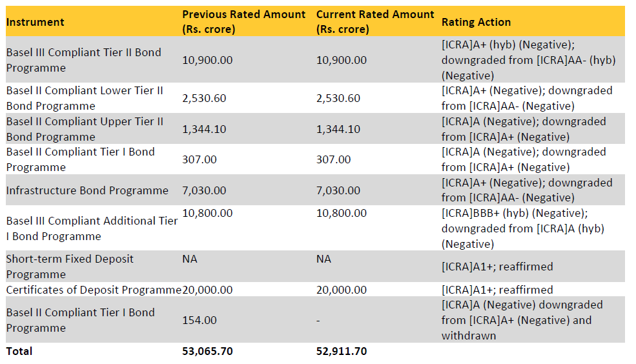Click the Current Rated Amount header

coord(375,21)
